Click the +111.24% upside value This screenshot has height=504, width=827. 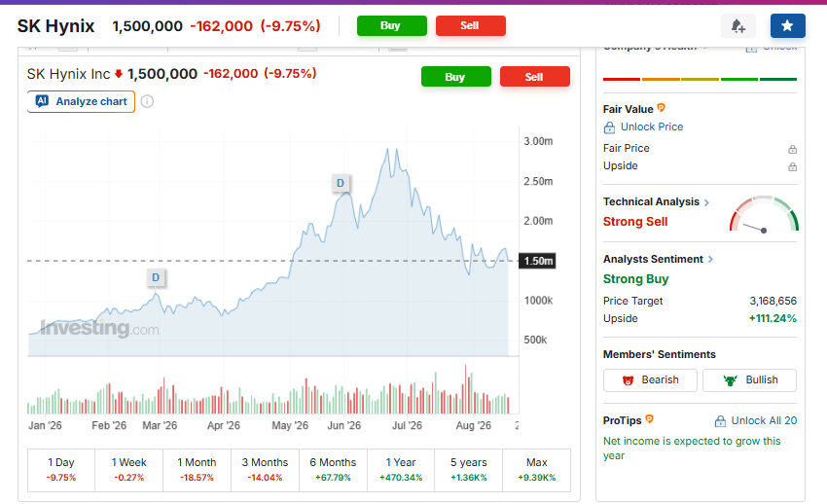pos(773,318)
